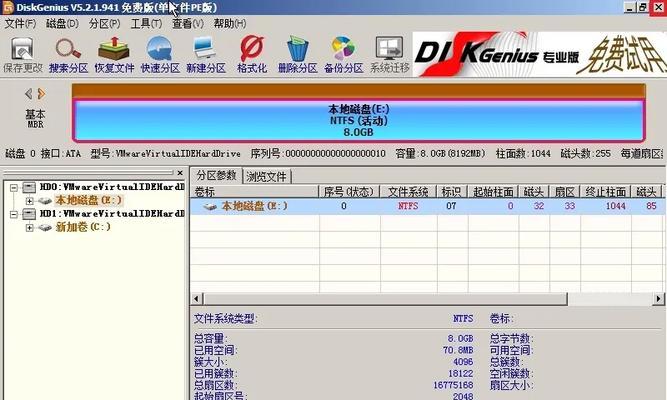Click the 基本 MBR disk type label

35,119
